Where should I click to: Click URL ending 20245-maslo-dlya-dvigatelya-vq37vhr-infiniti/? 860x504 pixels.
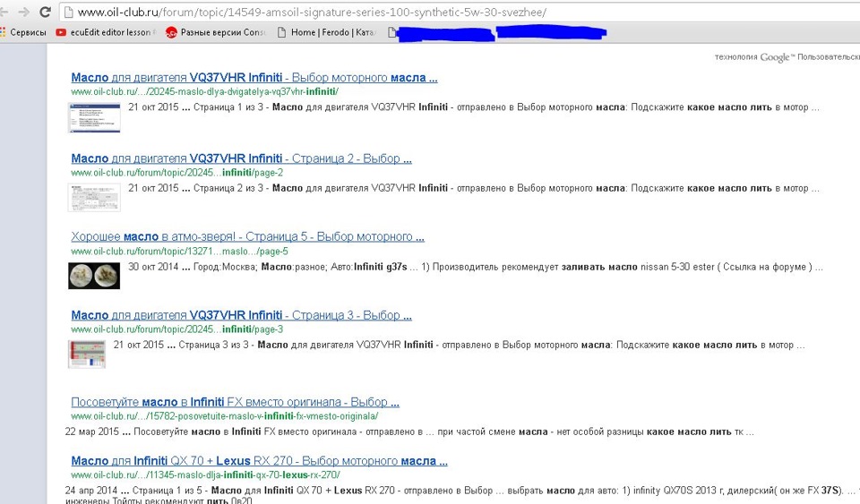pos(204,92)
